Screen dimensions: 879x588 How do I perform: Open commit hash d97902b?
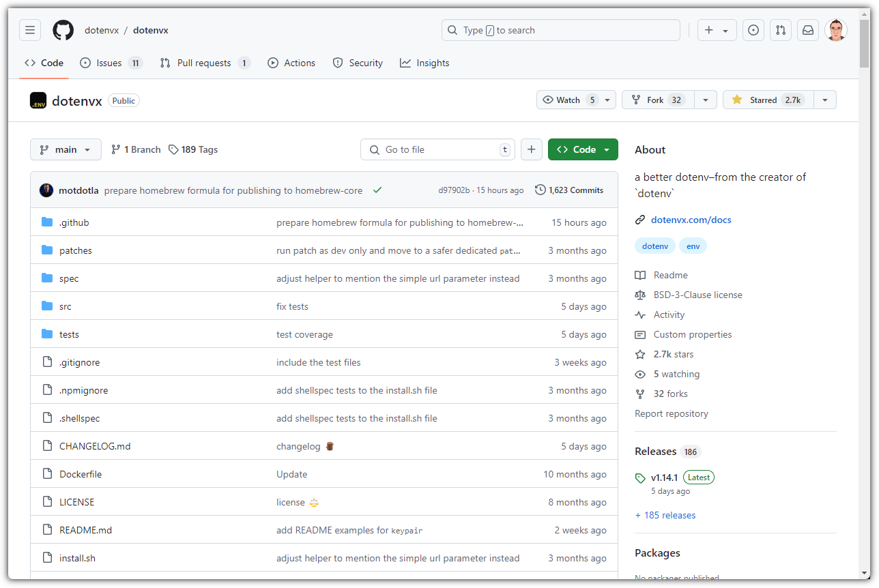[454, 190]
